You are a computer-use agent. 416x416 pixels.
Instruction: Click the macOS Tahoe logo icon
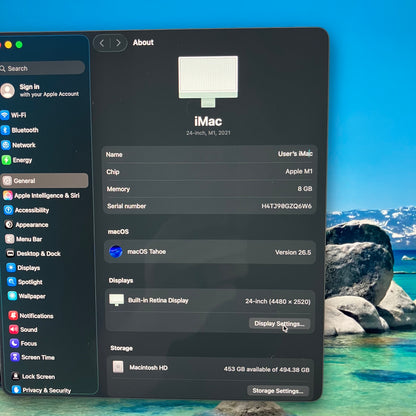tap(116, 252)
